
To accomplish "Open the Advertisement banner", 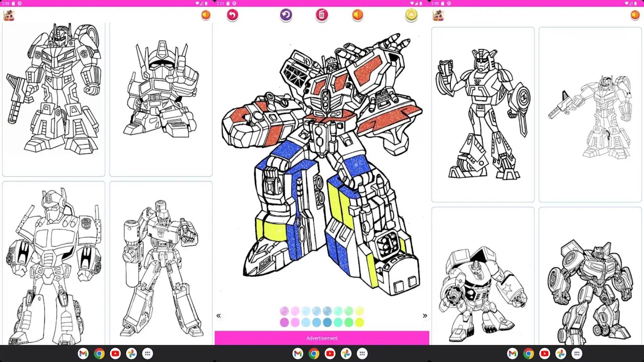I will click(322, 338).
